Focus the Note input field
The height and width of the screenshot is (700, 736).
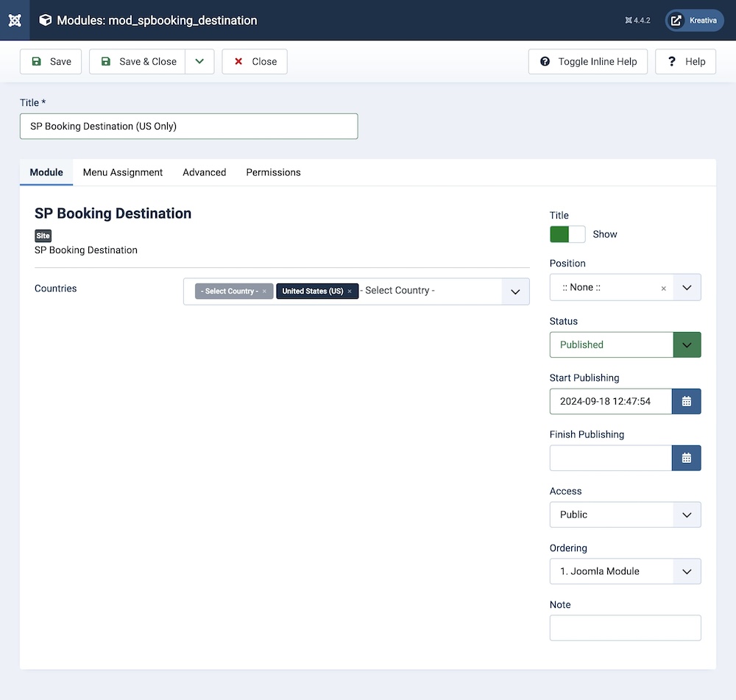[x=625, y=628]
